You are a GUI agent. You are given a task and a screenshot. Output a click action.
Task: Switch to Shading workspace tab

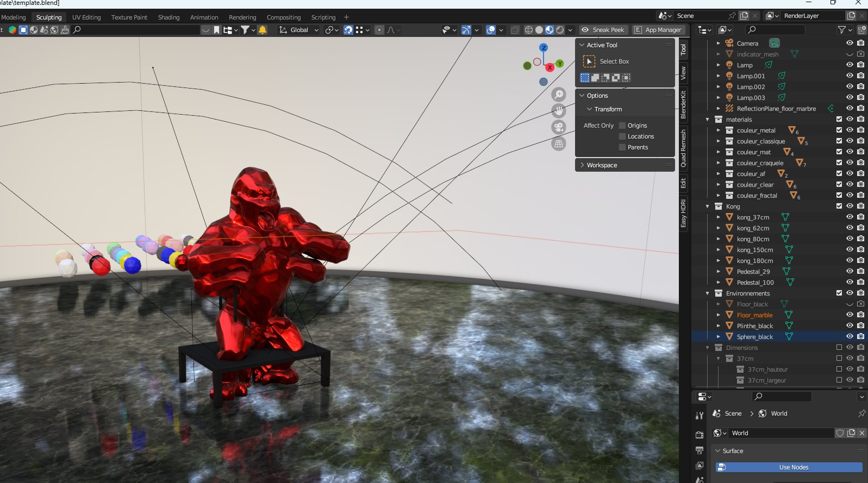coord(168,17)
